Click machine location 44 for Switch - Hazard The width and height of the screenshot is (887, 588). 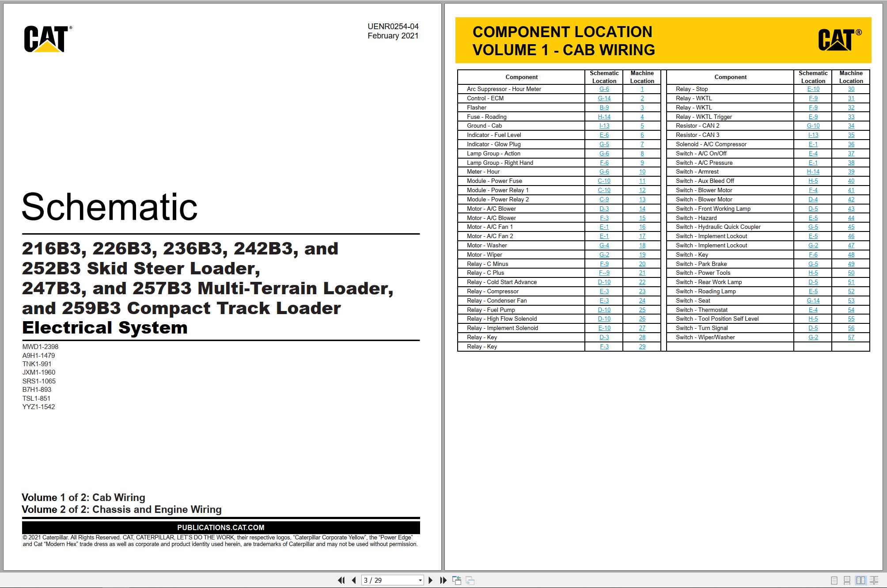coord(851,218)
